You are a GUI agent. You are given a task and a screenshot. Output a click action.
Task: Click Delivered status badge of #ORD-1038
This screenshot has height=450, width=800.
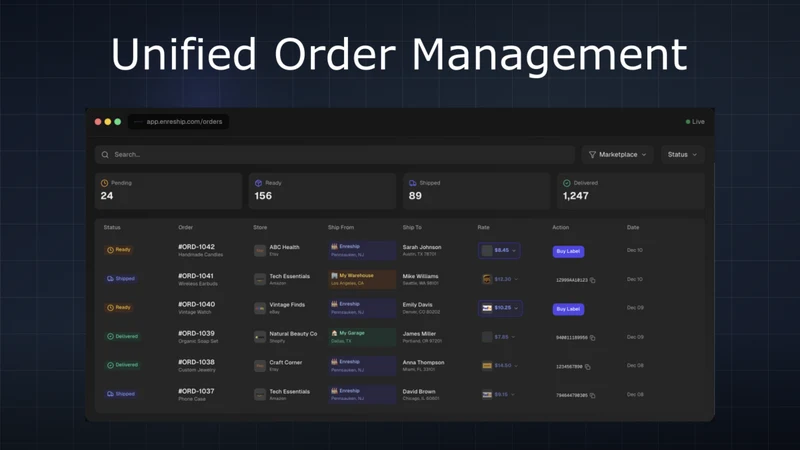[122, 365]
